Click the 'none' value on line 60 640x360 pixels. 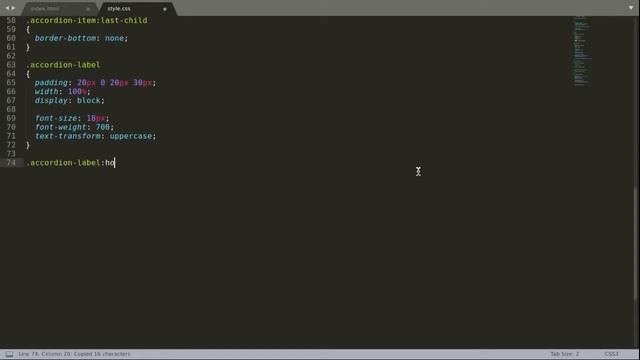(114, 38)
